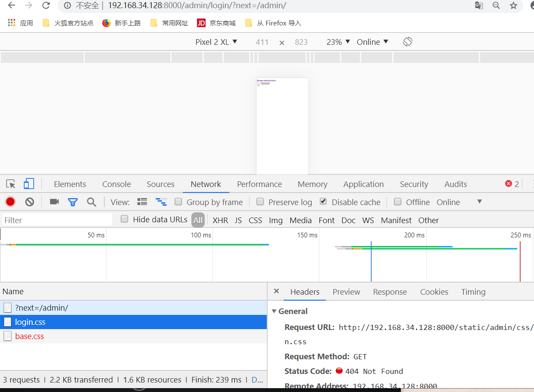The height and width of the screenshot is (392, 534).
Task: Open the 从 Firefox 导入 bookmark folder
Action: (x=273, y=23)
